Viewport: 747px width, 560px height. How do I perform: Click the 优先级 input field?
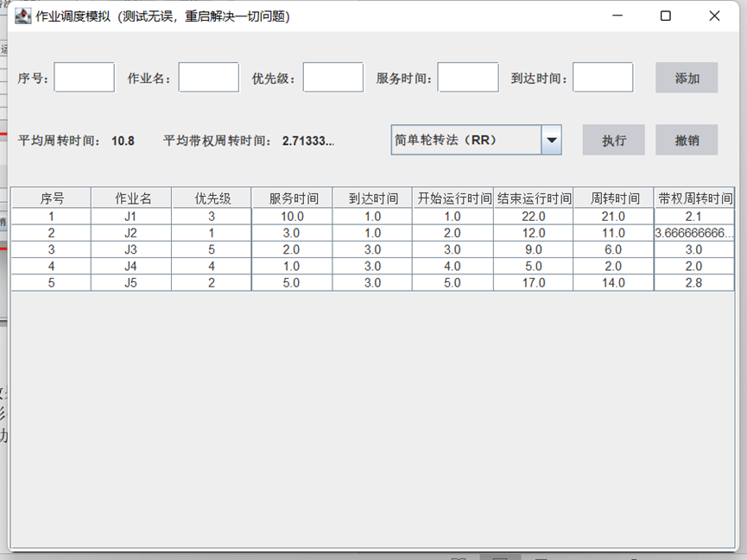click(333, 77)
